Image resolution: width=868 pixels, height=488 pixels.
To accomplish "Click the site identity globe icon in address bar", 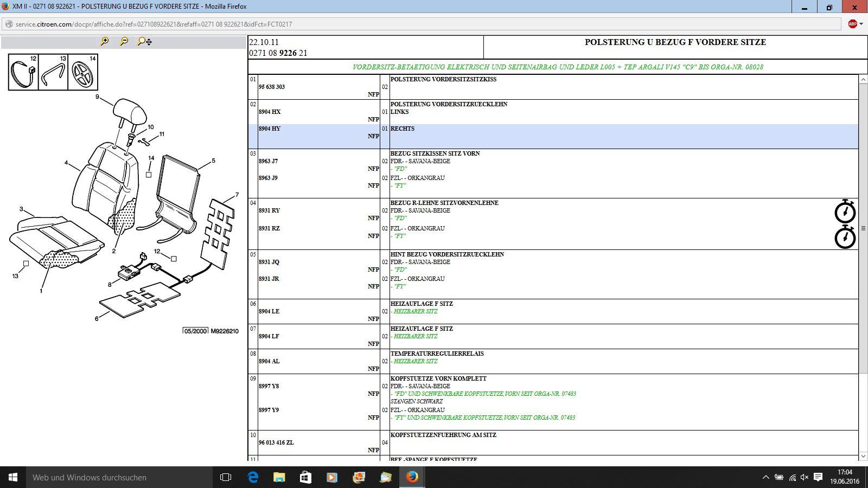I will click(x=9, y=24).
